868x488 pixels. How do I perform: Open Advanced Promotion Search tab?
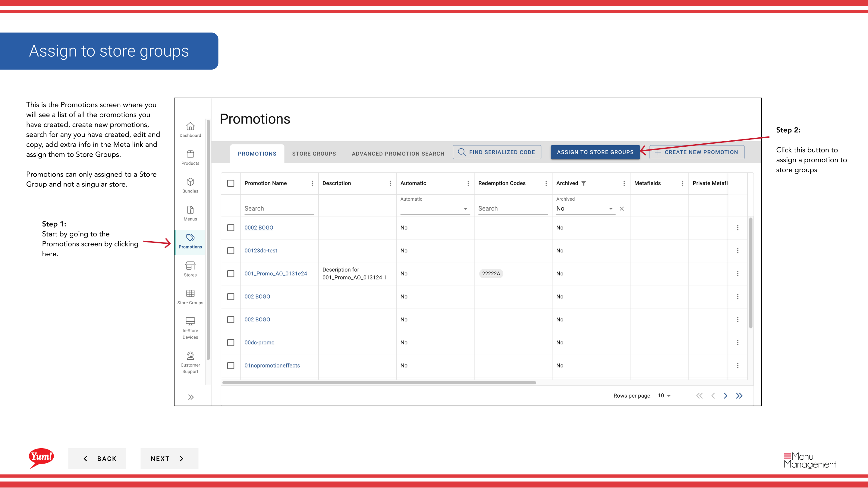[x=398, y=154]
